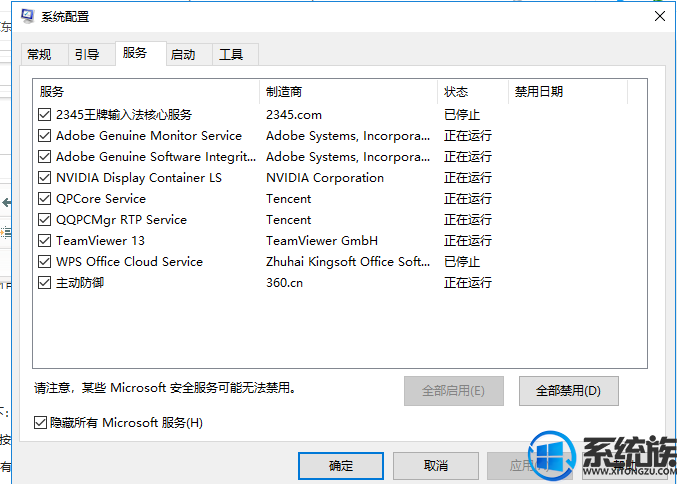Viewport: 677px width, 484px height.
Task: Uncheck the 主动防御 service checkbox
Action: coord(44,282)
